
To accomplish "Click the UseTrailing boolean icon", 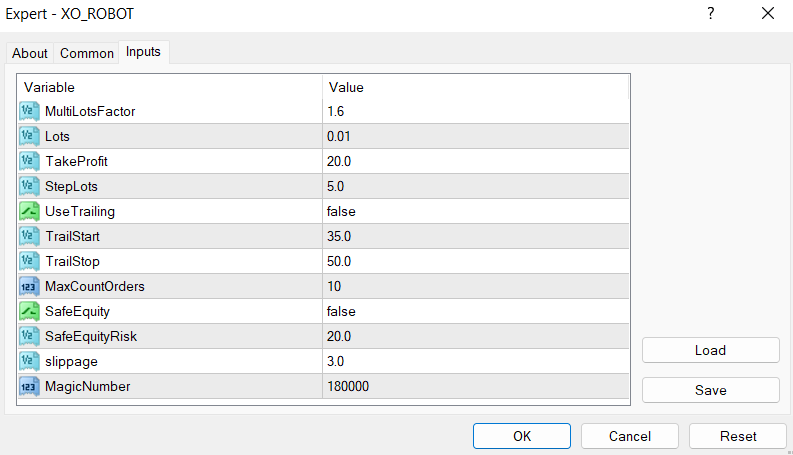I will [30, 211].
